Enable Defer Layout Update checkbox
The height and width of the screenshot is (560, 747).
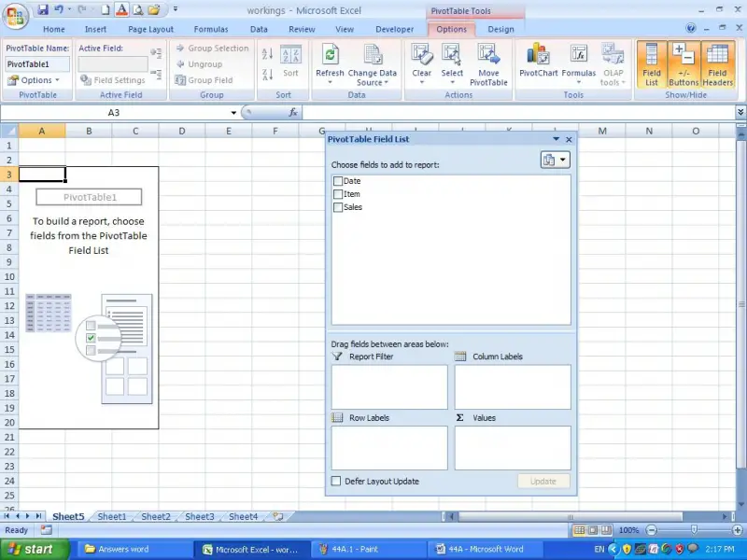pos(336,481)
